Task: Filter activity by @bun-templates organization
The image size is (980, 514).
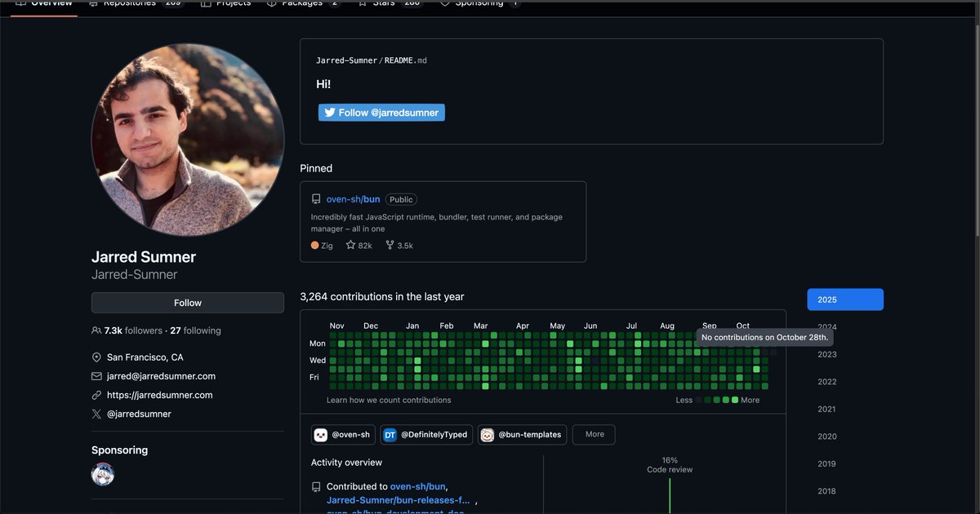Action: click(523, 435)
